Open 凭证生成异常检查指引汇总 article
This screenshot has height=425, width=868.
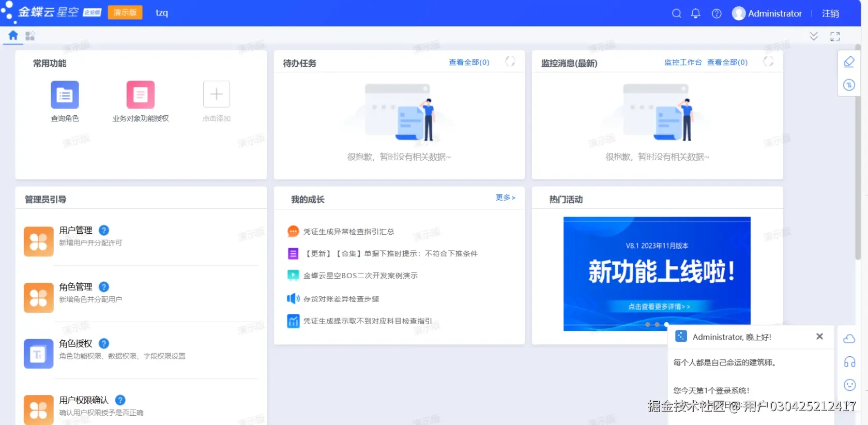tap(348, 232)
